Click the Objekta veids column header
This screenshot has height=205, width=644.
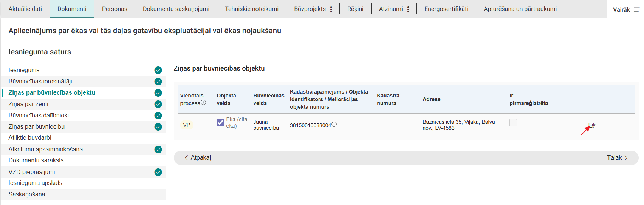pos(226,99)
